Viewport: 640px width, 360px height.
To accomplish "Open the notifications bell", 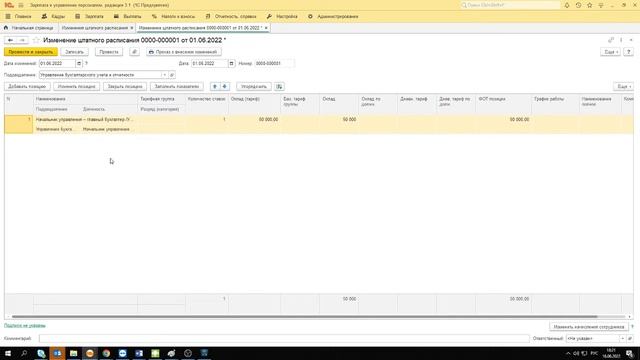I will (567, 5).
